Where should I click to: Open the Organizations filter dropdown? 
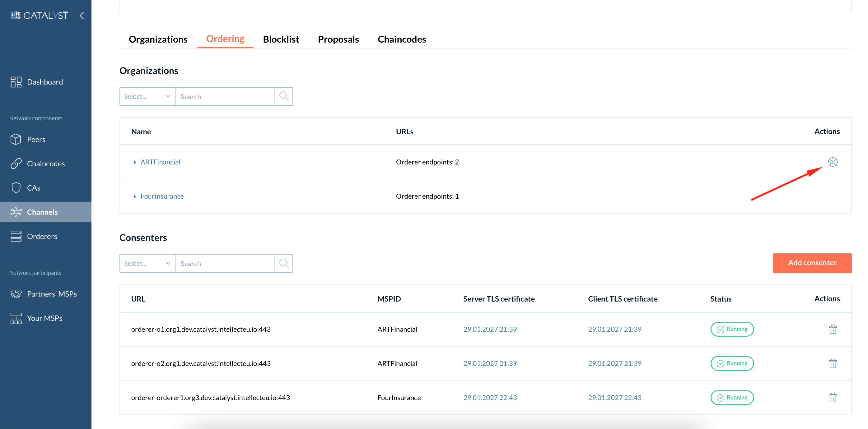click(147, 96)
